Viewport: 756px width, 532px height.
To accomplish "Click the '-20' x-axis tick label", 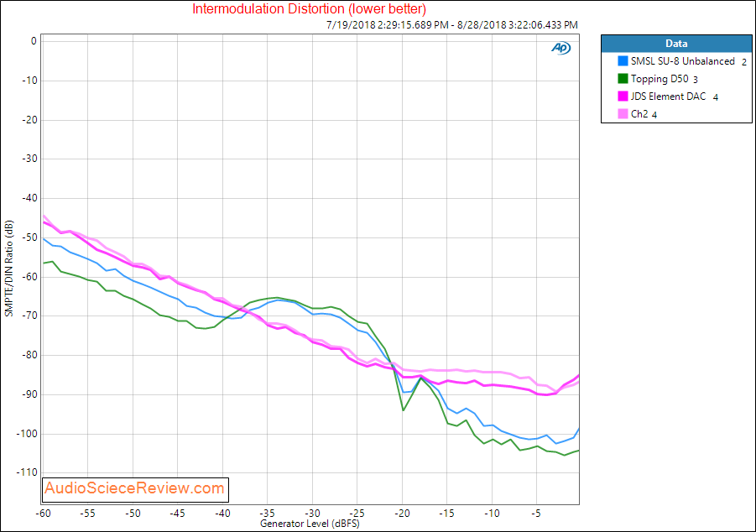I will click(402, 514).
